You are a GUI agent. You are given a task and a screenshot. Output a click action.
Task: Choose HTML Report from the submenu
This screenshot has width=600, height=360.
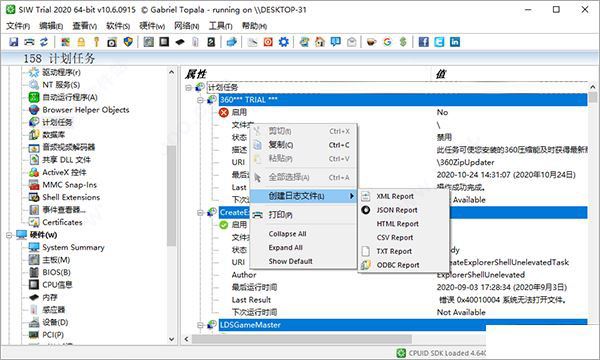404,224
